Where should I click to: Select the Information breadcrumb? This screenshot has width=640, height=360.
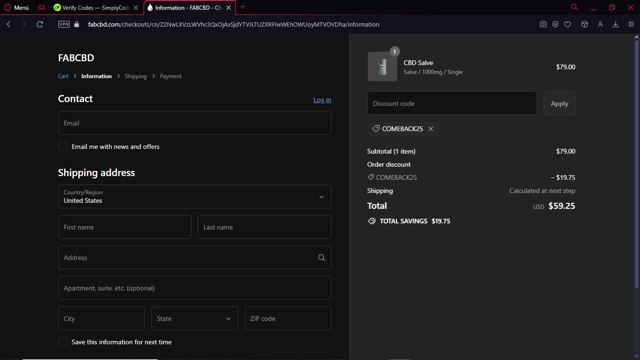point(96,76)
